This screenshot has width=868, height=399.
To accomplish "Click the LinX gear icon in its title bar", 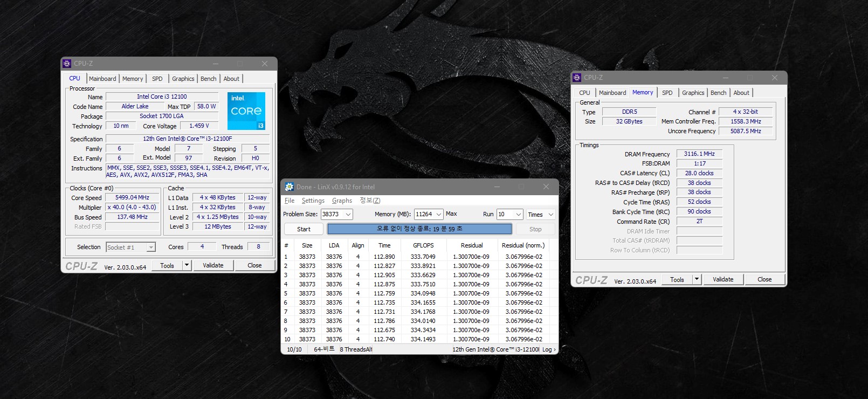I will pyautogui.click(x=290, y=187).
